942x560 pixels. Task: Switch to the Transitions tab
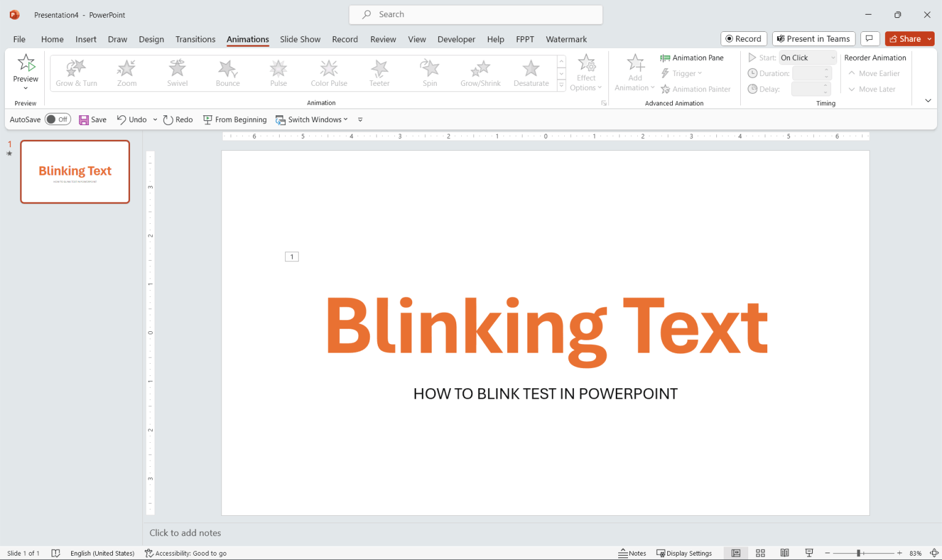[x=195, y=39]
